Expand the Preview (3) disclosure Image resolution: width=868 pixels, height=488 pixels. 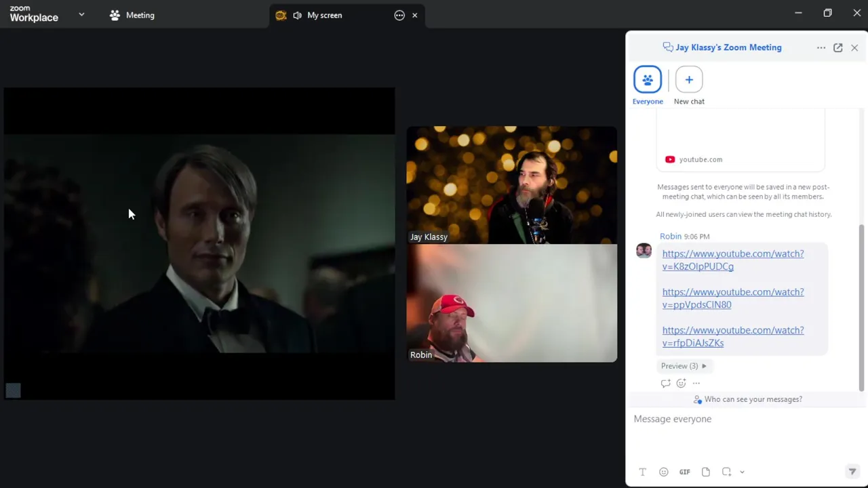point(684,366)
